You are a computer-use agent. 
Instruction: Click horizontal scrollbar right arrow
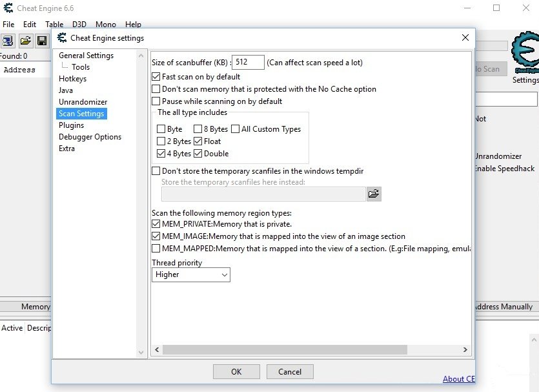(x=465, y=350)
